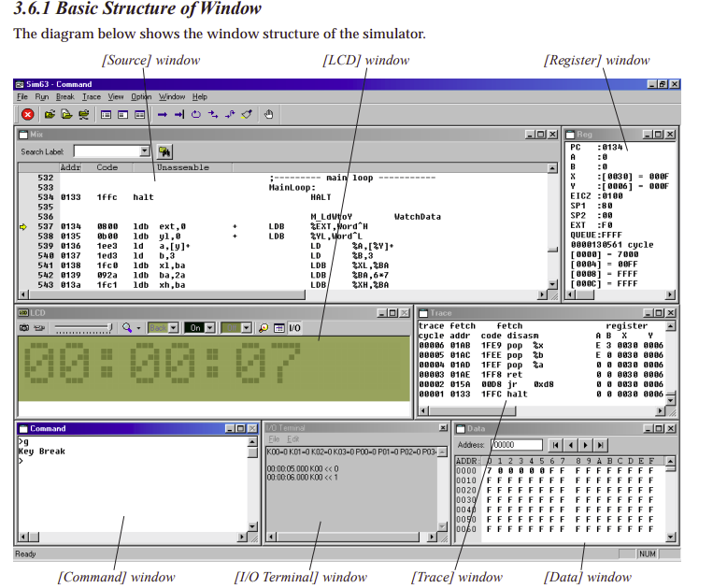This screenshot has width=713, height=588.
Task: Open the Window menu
Action: click(172, 97)
